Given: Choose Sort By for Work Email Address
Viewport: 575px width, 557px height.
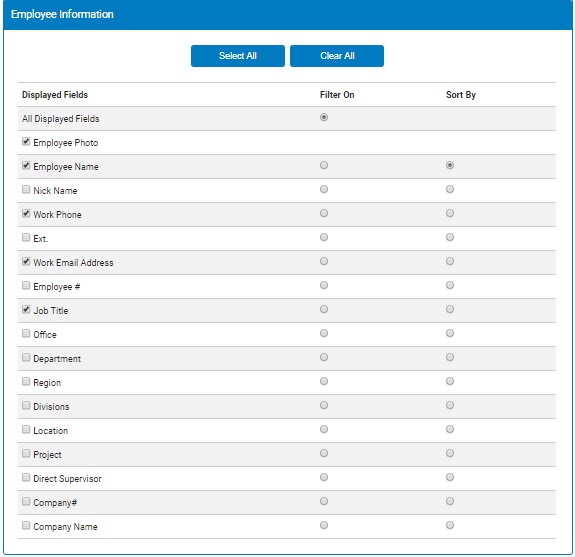Looking at the screenshot, I should [450, 261].
